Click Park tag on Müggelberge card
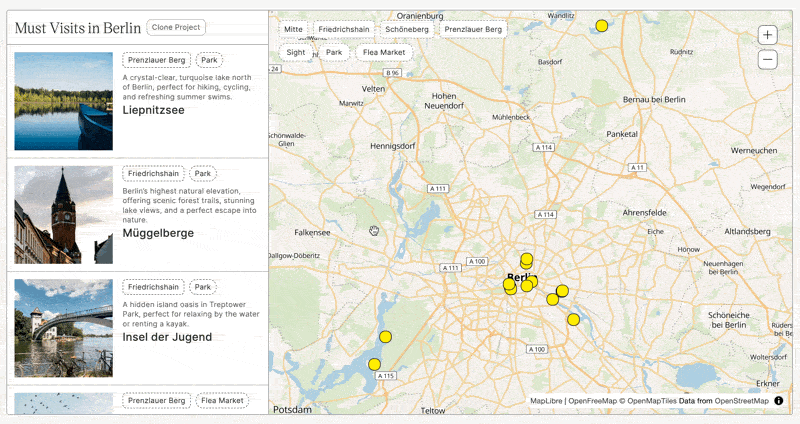The image size is (800, 424). [203, 174]
